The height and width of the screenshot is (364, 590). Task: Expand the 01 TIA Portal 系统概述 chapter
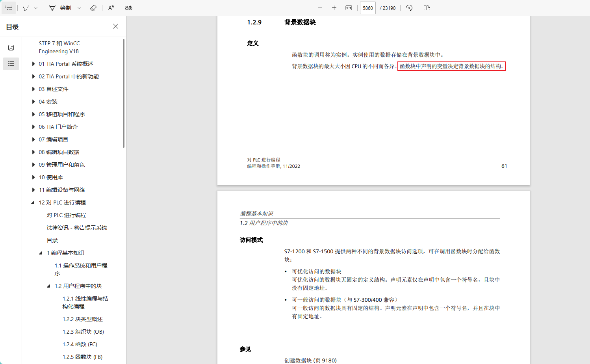(x=33, y=64)
